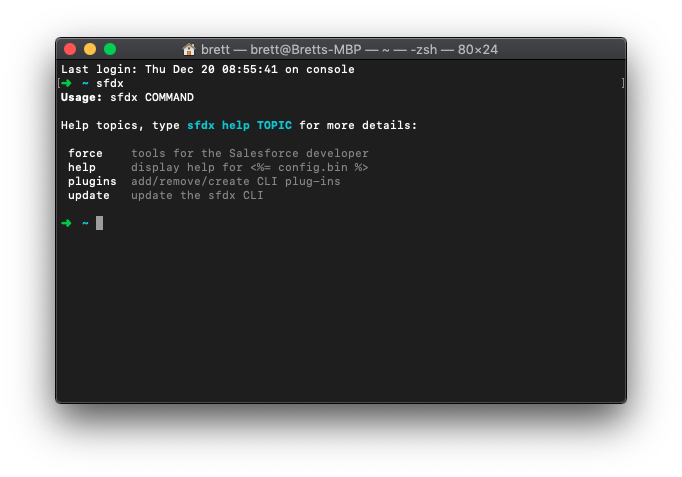This screenshot has height=477, width=682.
Task: Click the cyan 'sfdx' help text
Action: [x=201, y=125]
